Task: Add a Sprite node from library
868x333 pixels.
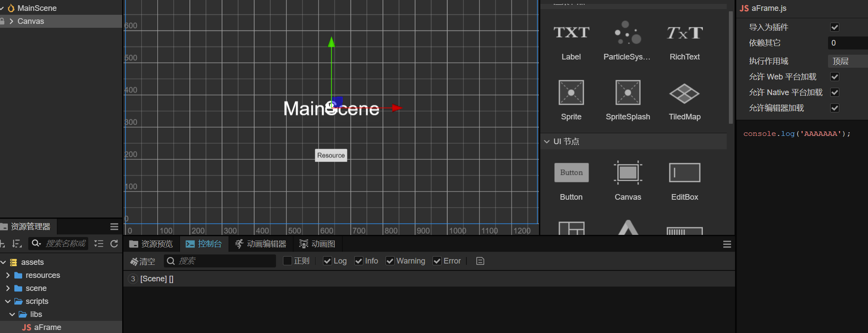Action: [x=571, y=100]
